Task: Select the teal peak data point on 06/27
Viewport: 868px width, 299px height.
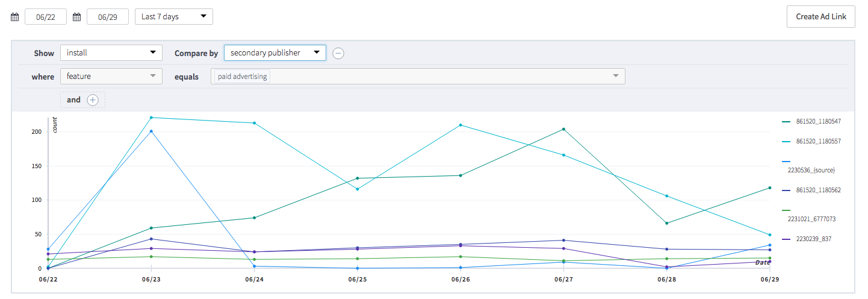Action: [x=563, y=129]
